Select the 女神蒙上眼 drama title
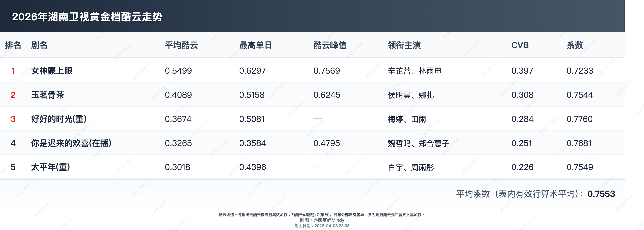The width and height of the screenshot is (644, 230). coord(52,71)
